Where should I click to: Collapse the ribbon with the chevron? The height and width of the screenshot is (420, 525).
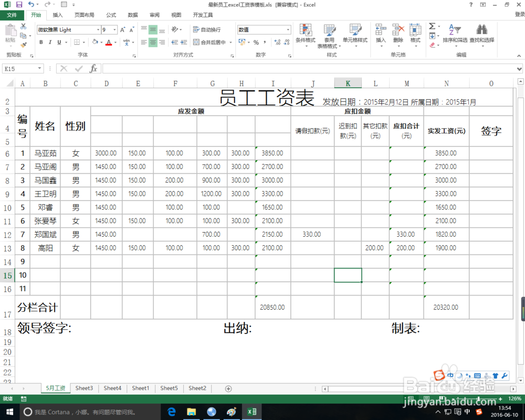coord(519,56)
